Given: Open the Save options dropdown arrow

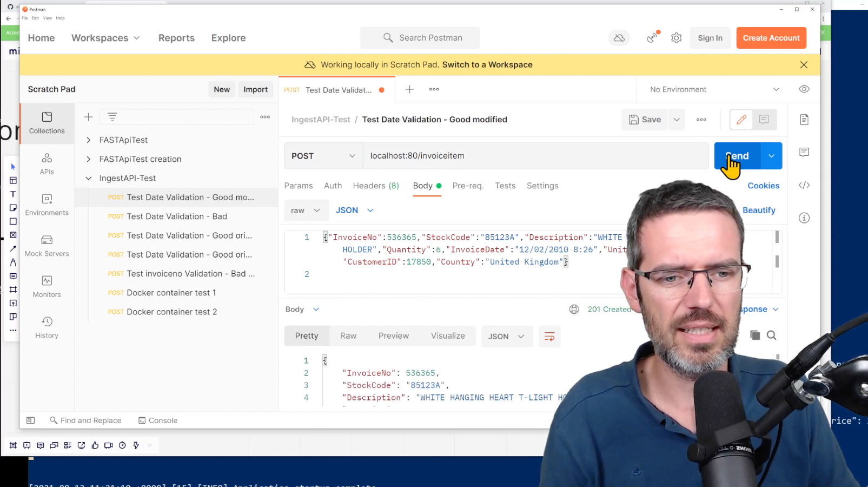Looking at the screenshot, I should pos(676,120).
